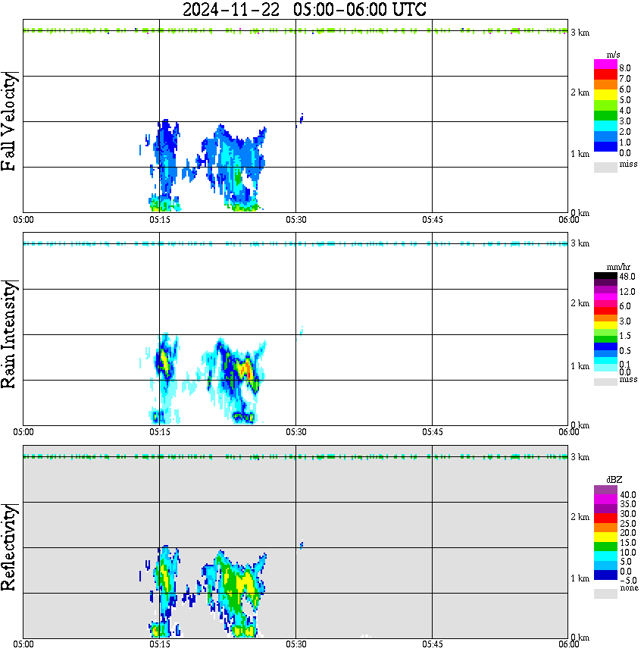Image resolution: width=644 pixels, height=658 pixels.
Task: Click gray 'miss' swatch in Rain Intensity legend
Action: click(605, 382)
